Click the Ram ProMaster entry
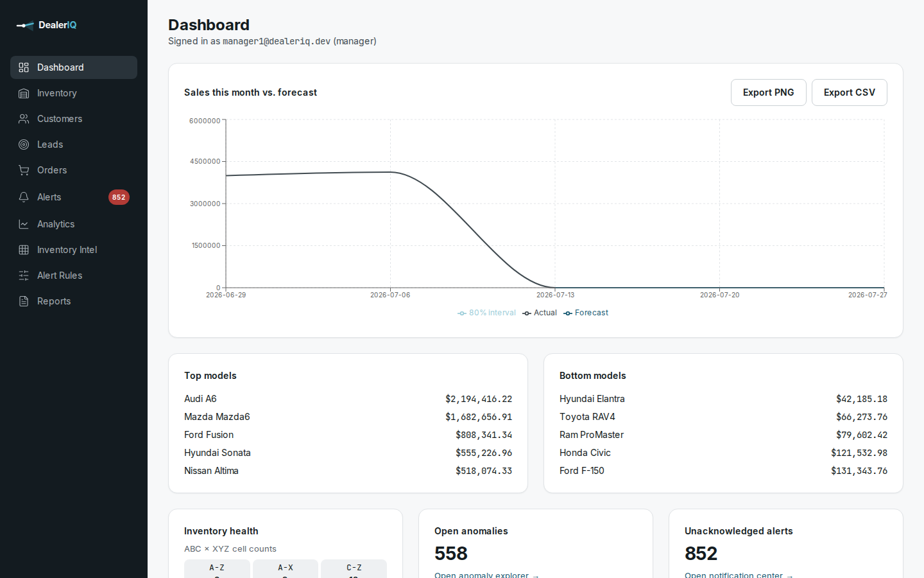 723,435
